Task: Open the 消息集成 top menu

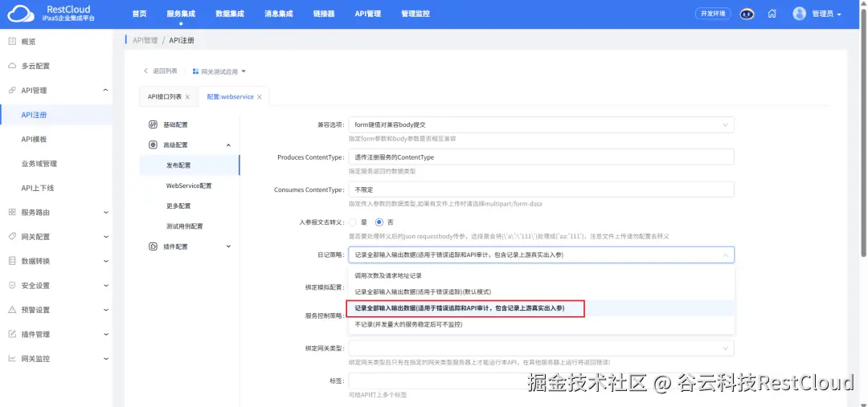Action: click(278, 14)
